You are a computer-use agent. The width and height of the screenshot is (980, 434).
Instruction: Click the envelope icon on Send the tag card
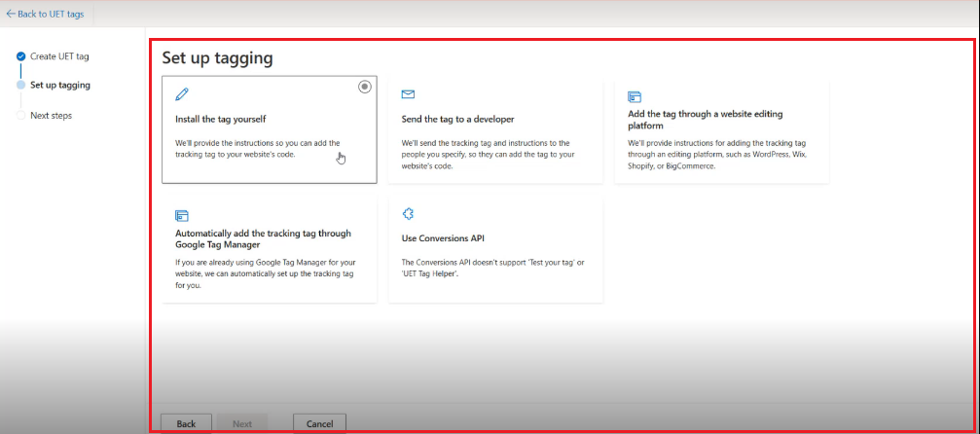click(408, 94)
